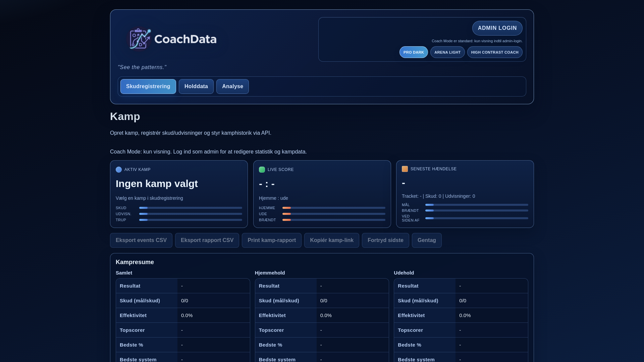
Task: Click Skud value 0/0 in Udehold table
Action: click(x=463, y=301)
